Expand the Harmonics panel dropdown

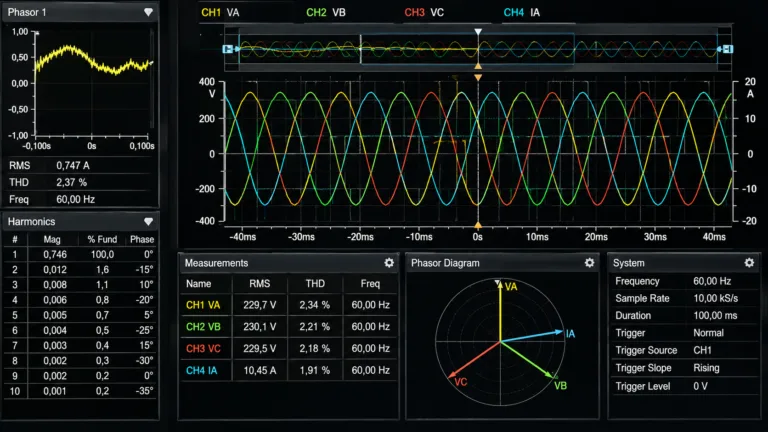click(148, 222)
